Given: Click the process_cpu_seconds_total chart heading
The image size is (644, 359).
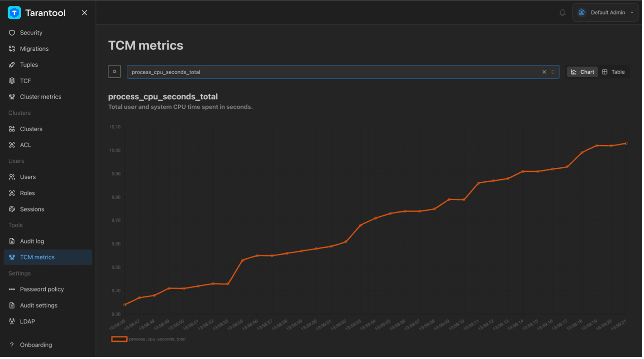Looking at the screenshot, I should click(x=163, y=97).
